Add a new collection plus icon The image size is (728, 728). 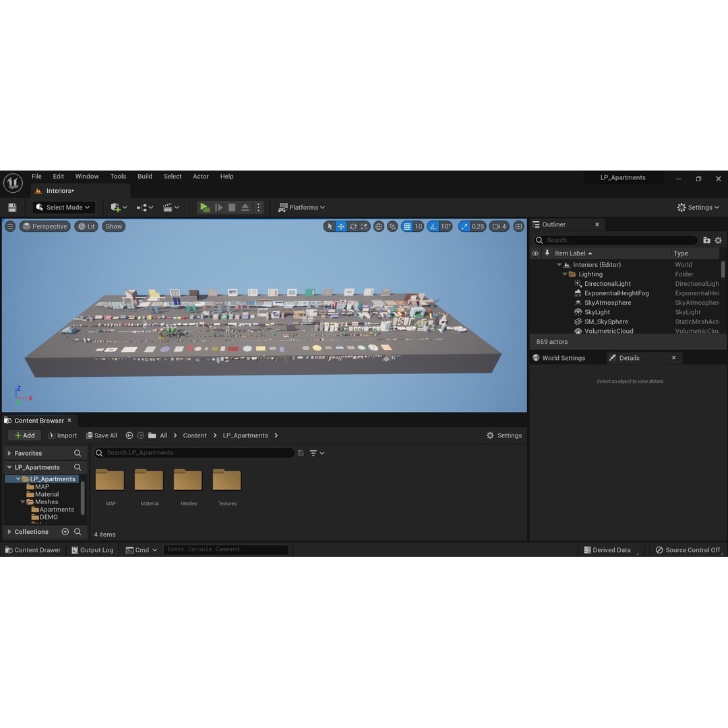(65, 532)
